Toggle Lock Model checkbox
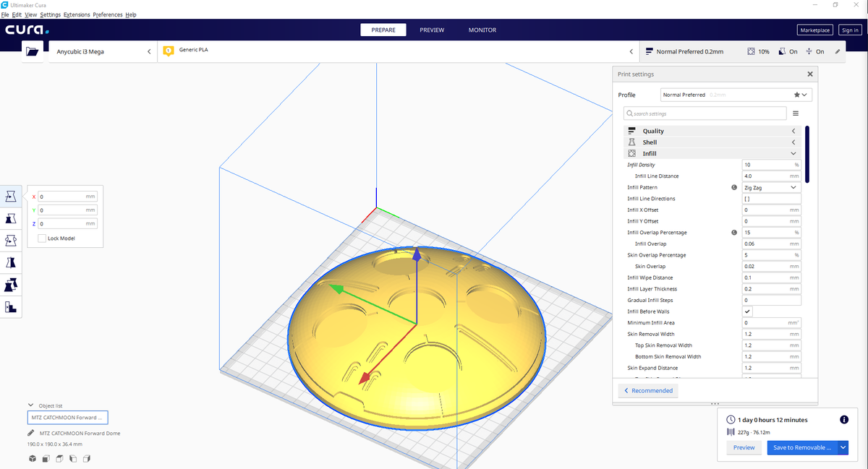The width and height of the screenshot is (868, 469). (42, 238)
